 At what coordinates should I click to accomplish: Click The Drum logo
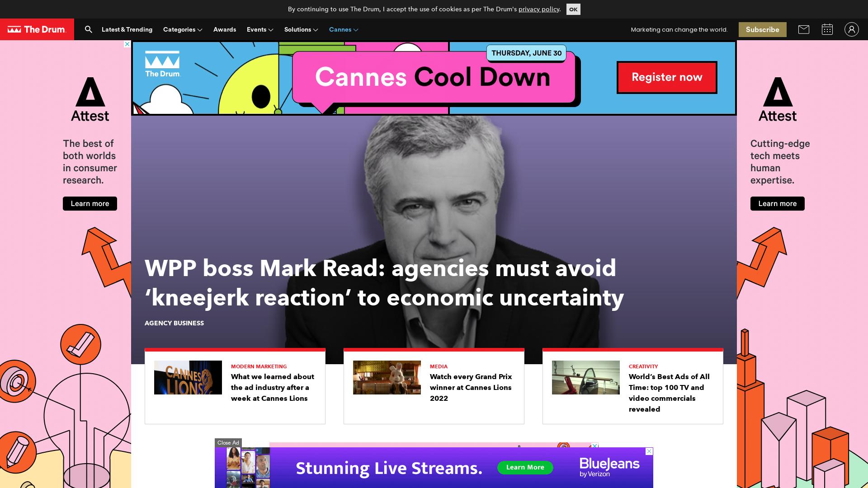tap(37, 29)
